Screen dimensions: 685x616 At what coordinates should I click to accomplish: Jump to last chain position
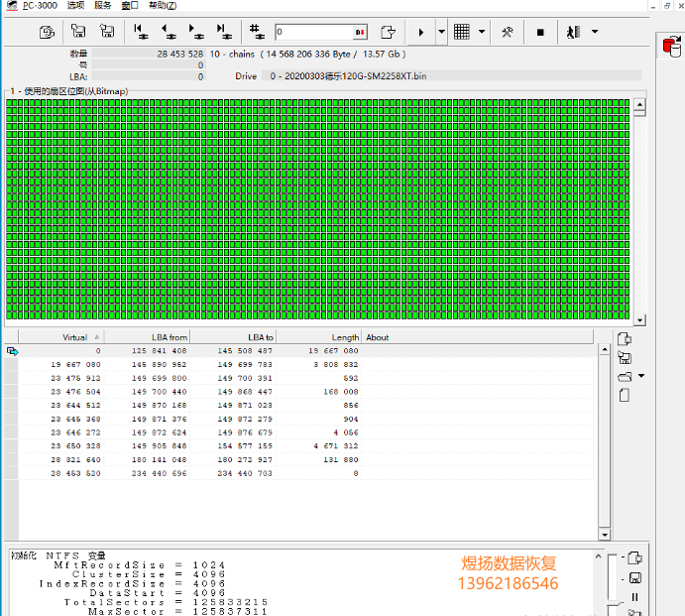[x=225, y=32]
